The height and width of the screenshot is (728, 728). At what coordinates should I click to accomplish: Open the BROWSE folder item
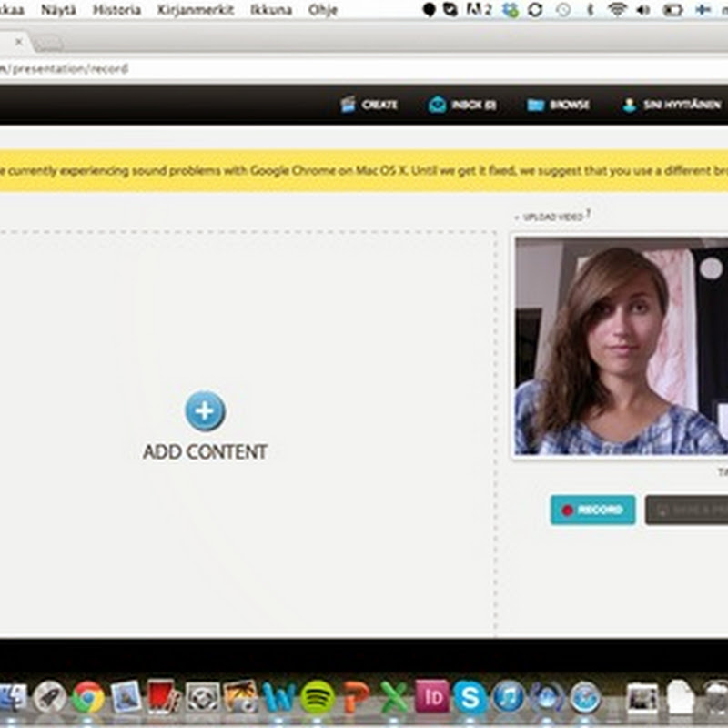558,105
